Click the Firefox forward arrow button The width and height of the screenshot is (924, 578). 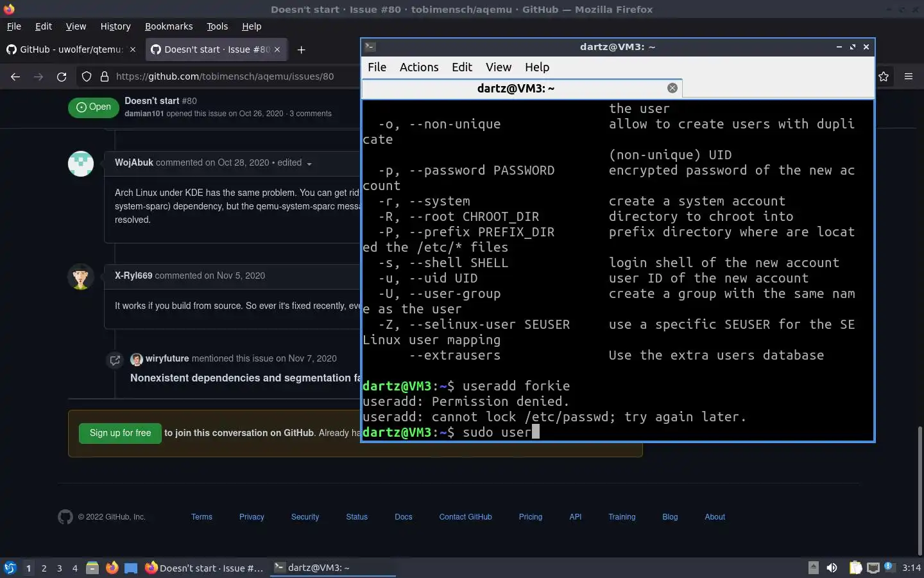[x=38, y=76]
